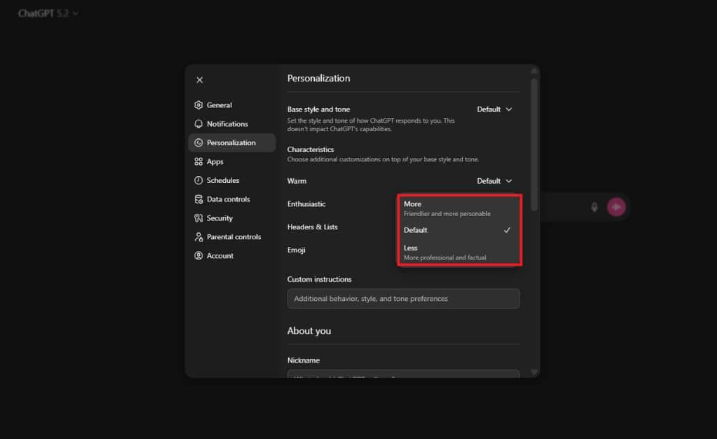Open the Warm characteristic dropdown
This screenshot has height=439, width=717.
495,181
